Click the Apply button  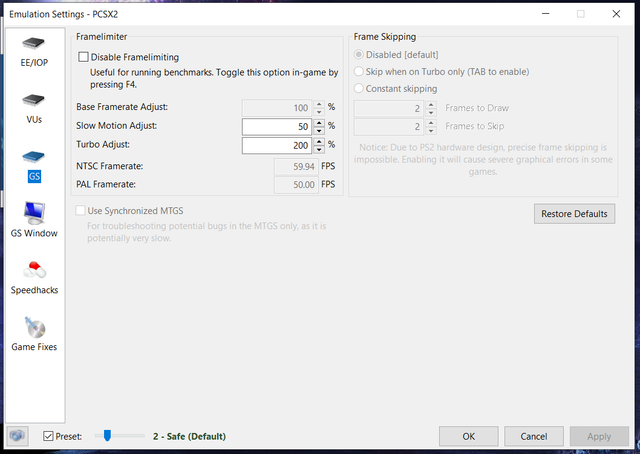coord(599,436)
